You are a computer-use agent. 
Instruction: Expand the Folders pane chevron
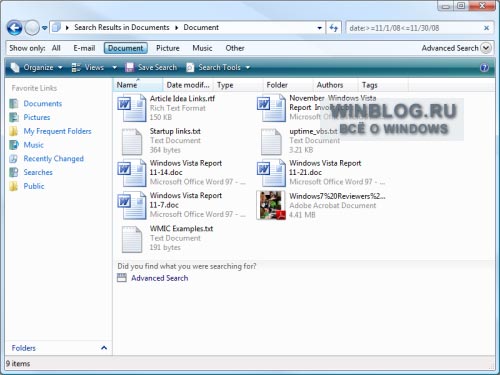point(104,348)
